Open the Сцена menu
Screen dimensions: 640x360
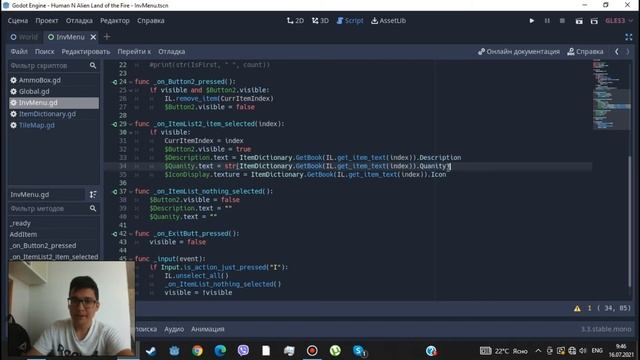point(18,20)
